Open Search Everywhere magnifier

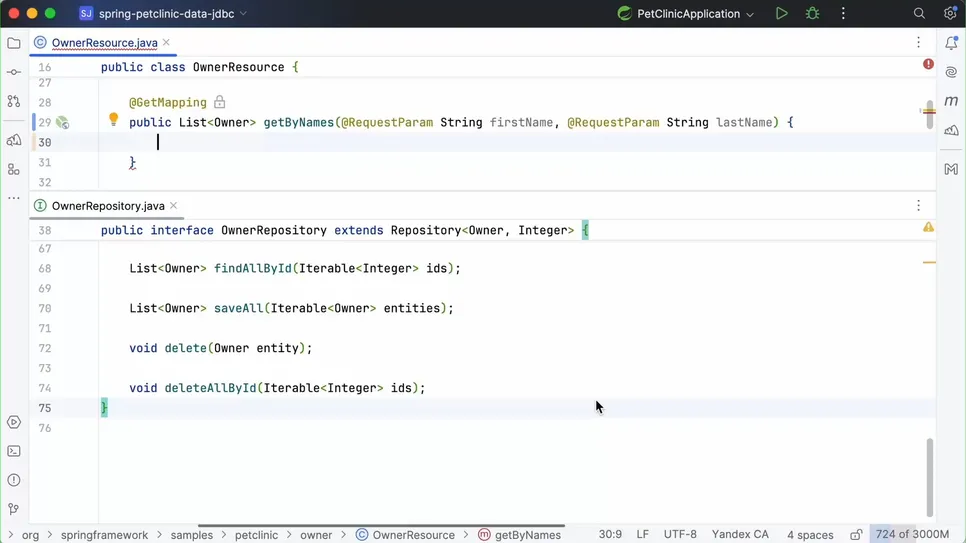[919, 14]
